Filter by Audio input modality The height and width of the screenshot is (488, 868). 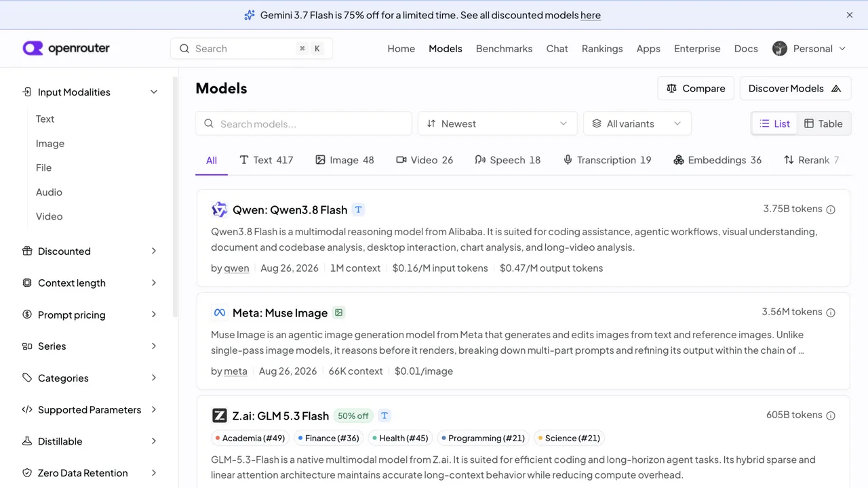click(x=49, y=192)
